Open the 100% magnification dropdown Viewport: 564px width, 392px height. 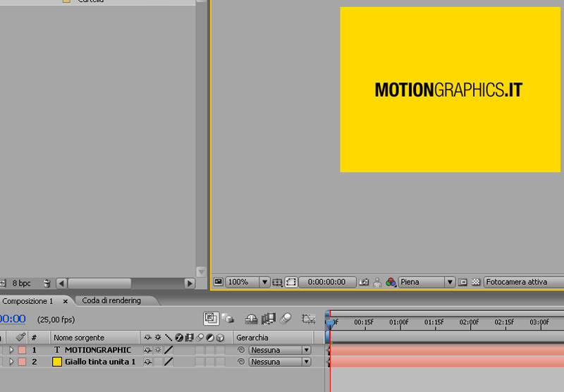(247, 282)
